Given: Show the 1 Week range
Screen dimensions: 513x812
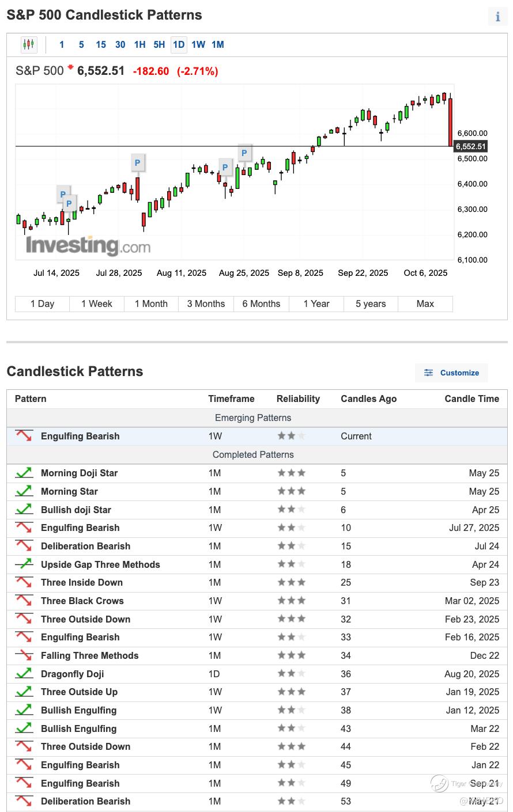Looking at the screenshot, I should (97, 304).
